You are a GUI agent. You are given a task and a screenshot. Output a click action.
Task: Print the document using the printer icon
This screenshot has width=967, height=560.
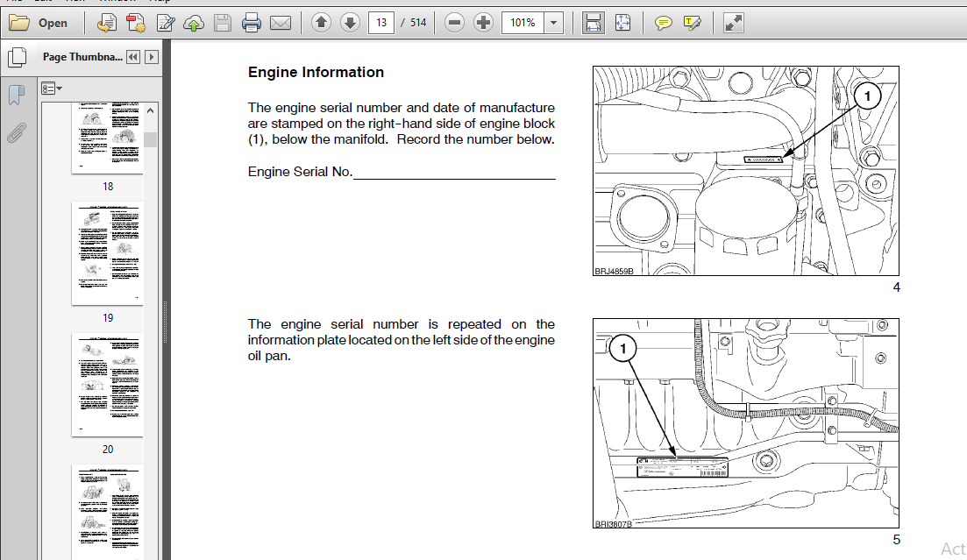pos(252,24)
